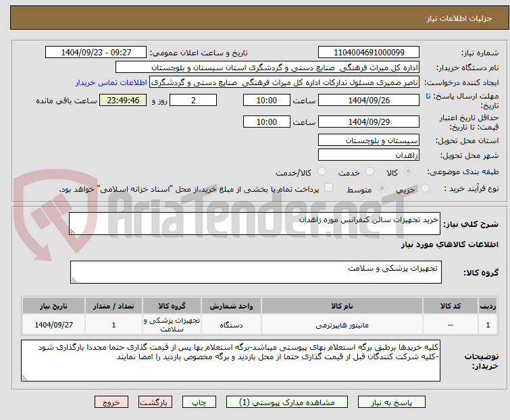Screen dimensions: 510x420
Task: Click the price validity date 1404/09/29
Action: pos(369,122)
